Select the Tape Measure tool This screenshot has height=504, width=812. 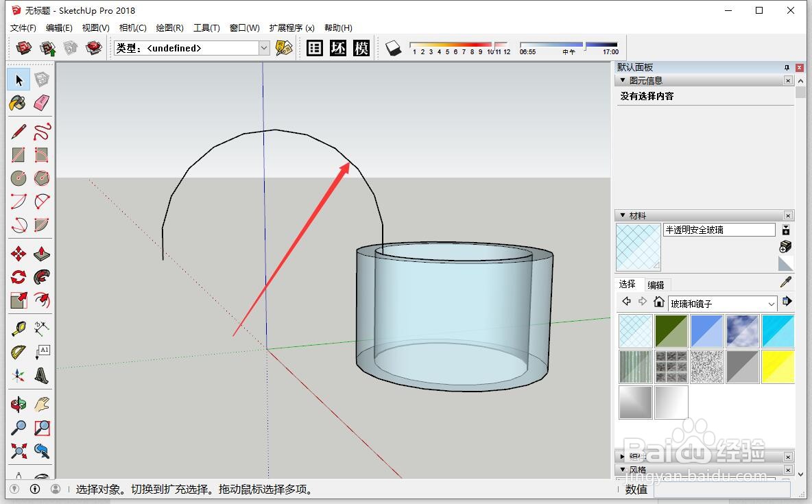18,328
